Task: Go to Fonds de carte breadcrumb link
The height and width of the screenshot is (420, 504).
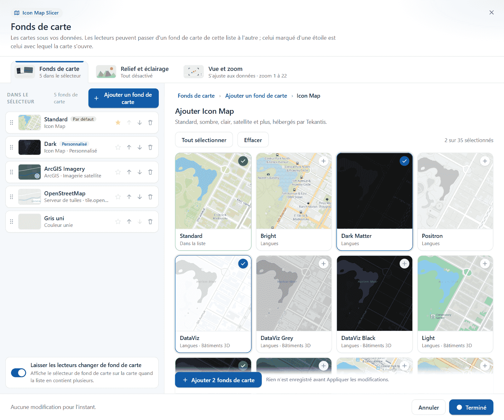Action: [x=196, y=96]
